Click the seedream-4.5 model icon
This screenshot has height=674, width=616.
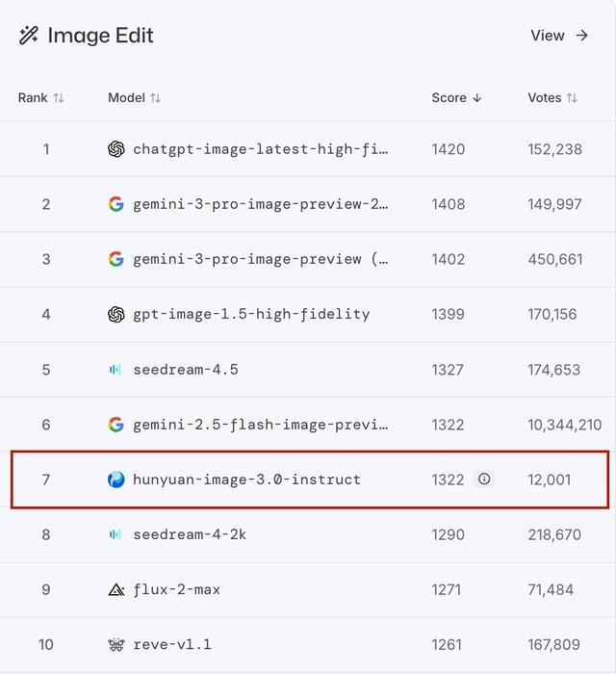[116, 370]
